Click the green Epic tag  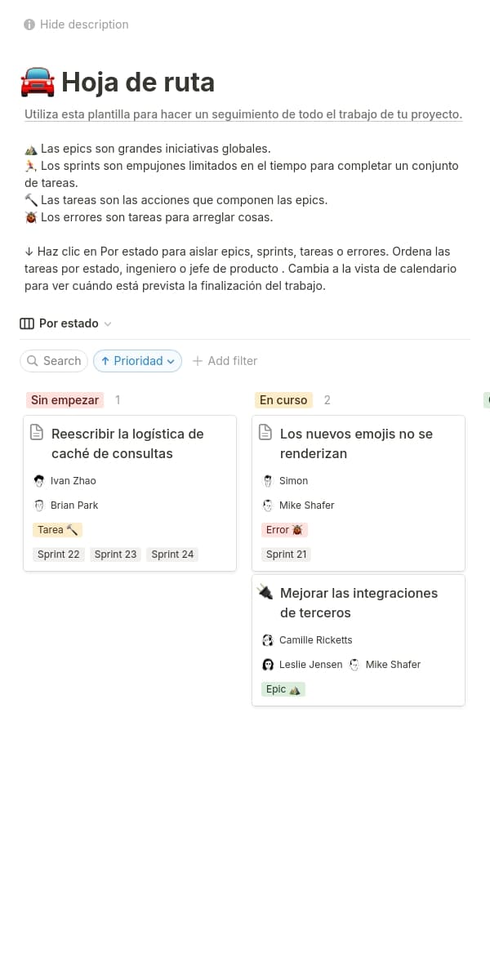283,689
